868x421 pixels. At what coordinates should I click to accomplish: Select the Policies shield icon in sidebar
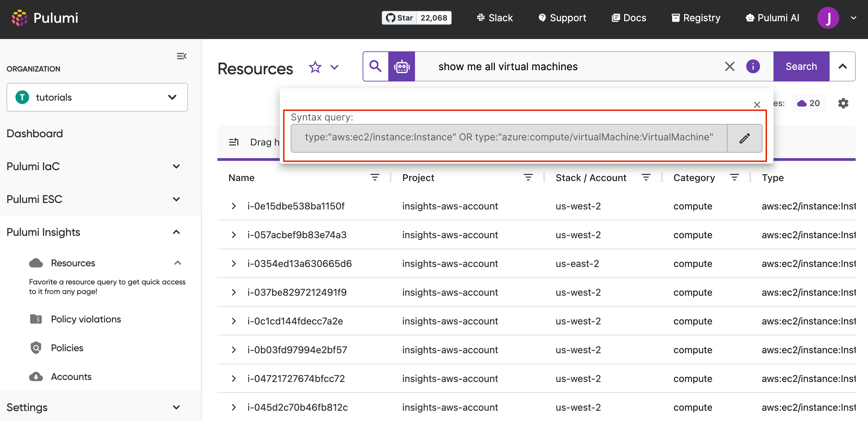[36, 347]
